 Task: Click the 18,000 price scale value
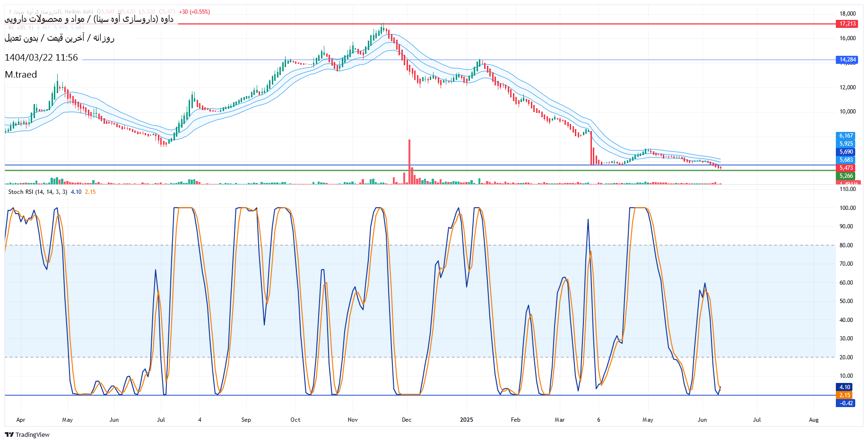(848, 14)
